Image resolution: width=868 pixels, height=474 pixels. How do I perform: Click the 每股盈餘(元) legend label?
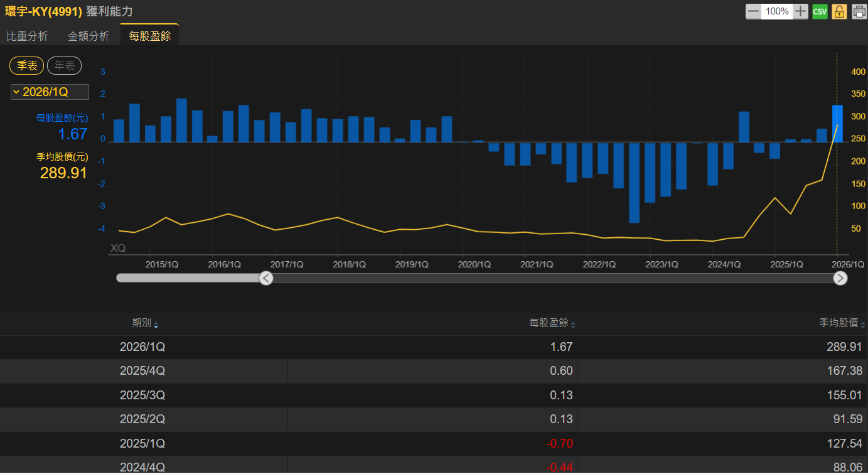coord(62,117)
